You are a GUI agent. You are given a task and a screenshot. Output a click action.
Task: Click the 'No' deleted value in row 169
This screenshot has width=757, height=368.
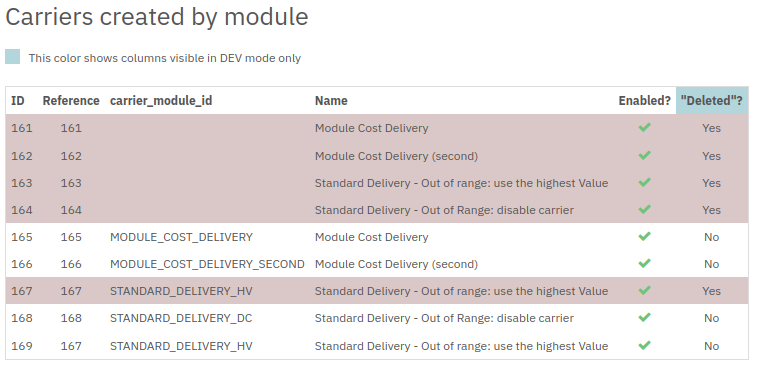click(711, 346)
